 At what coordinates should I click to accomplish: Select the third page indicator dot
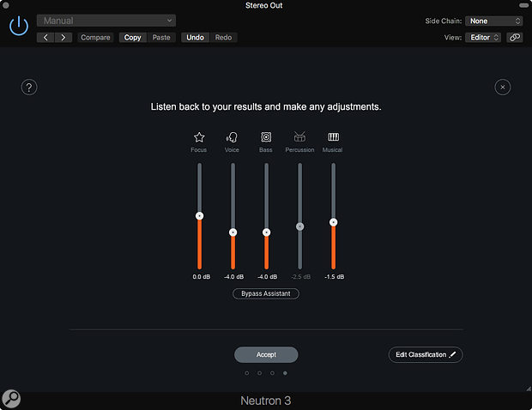(272, 373)
